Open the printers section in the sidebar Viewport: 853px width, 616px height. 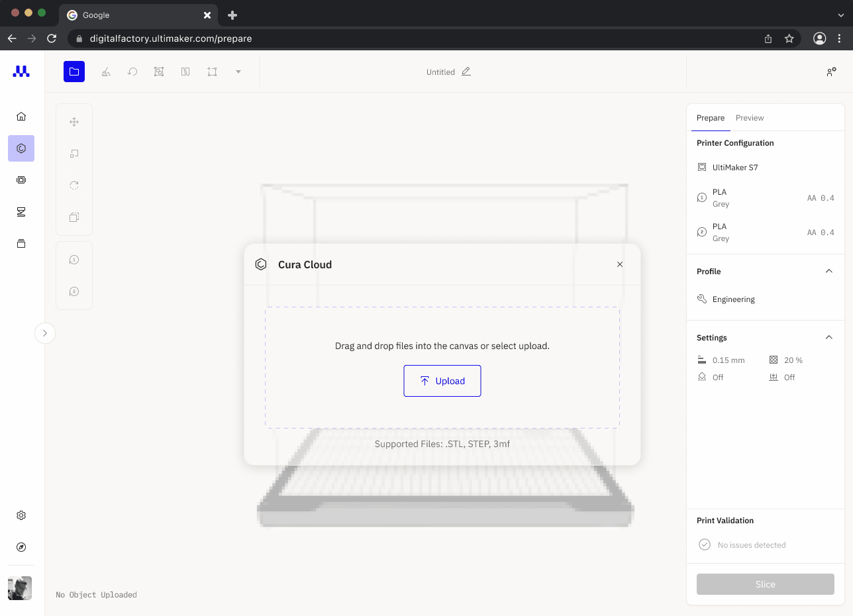[x=21, y=180]
